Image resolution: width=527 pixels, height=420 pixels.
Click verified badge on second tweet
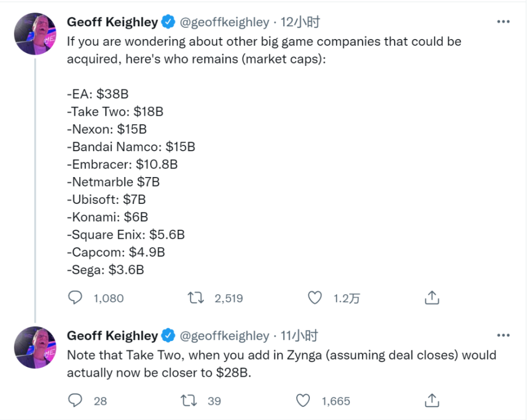168,336
